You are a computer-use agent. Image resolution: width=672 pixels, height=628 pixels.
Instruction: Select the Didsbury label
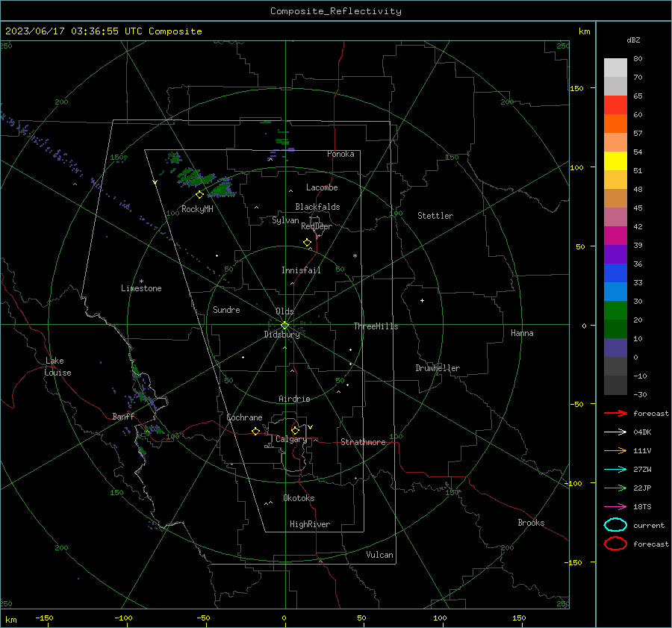[x=281, y=335]
